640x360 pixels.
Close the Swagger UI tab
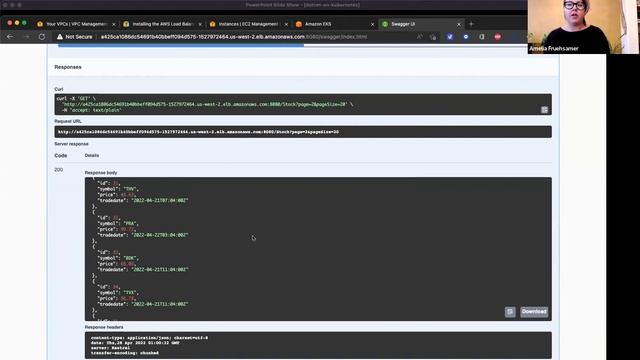click(x=459, y=24)
